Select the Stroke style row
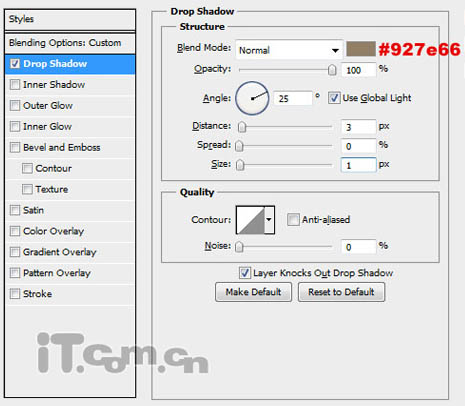This screenshot has width=465, height=406. coord(70,294)
